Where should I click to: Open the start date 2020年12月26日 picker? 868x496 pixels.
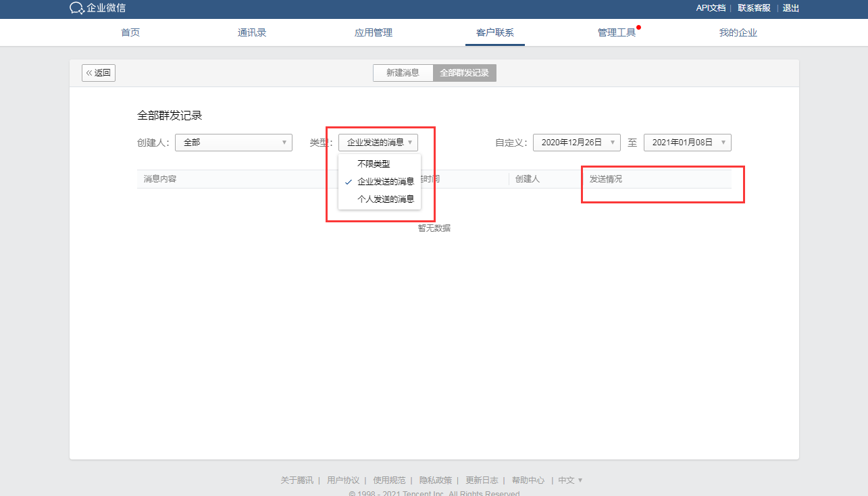point(577,143)
